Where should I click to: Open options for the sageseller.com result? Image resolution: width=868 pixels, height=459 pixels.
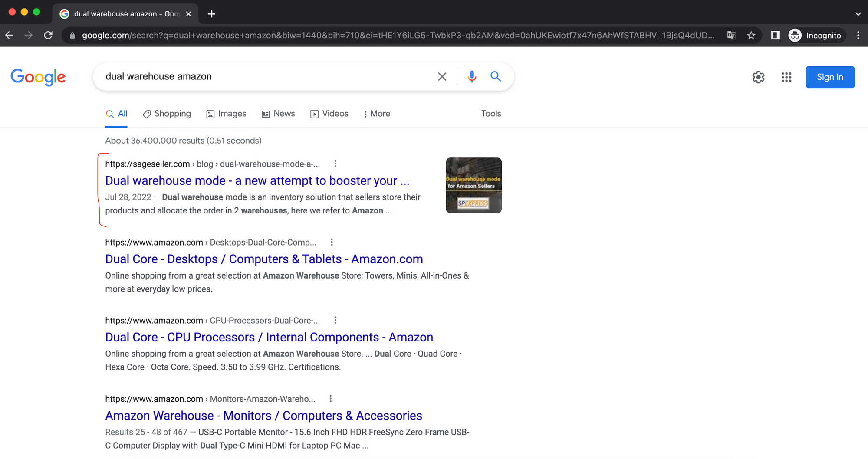335,164
